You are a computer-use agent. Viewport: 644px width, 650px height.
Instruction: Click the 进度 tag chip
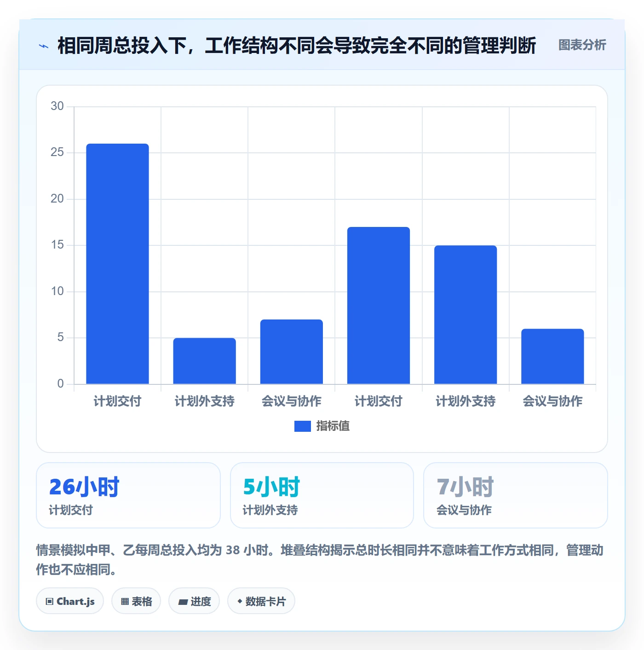[194, 601]
